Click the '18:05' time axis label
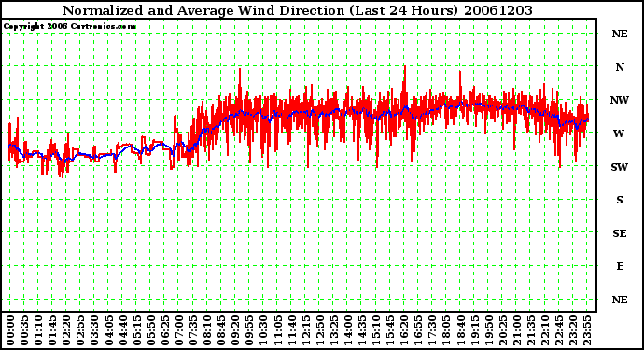This screenshot has width=644, height=350. [x=446, y=330]
